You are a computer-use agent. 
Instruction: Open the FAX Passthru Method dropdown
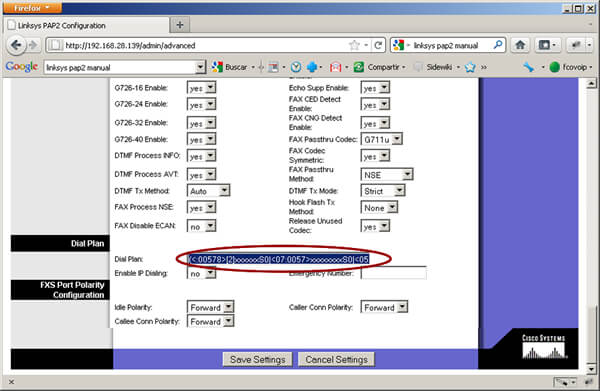[x=387, y=175]
